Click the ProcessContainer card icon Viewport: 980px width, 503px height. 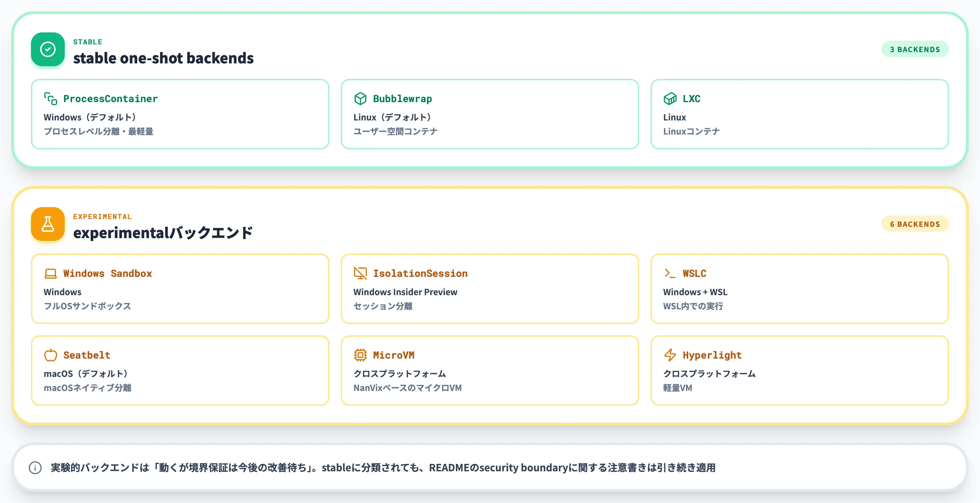pyautogui.click(x=51, y=99)
